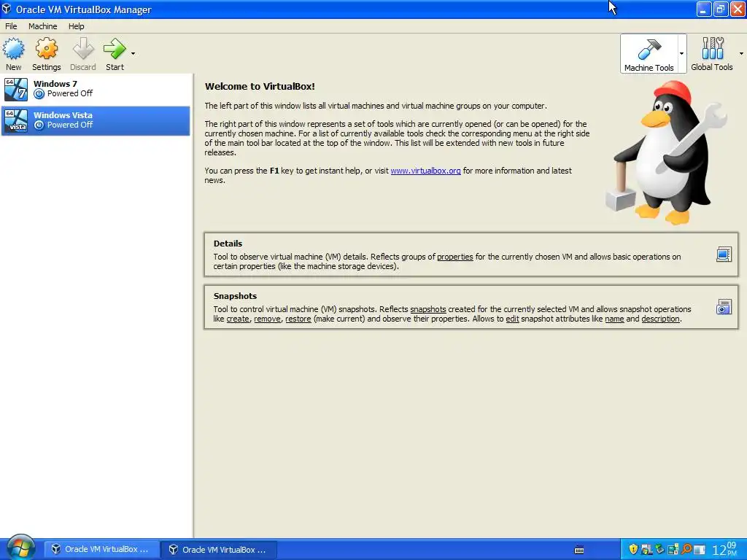Click the snapshots link in Snapshots description
Viewport: 747px width, 560px height.
click(x=427, y=309)
